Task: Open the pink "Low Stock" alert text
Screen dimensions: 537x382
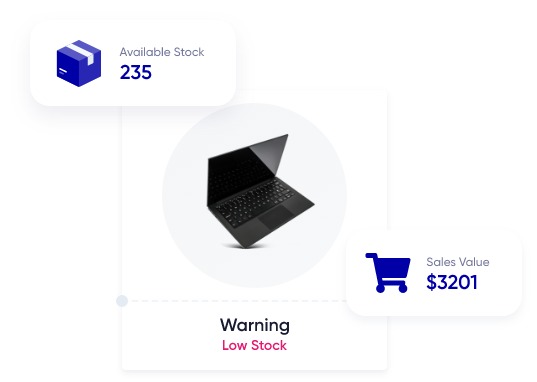Action: pos(254,345)
